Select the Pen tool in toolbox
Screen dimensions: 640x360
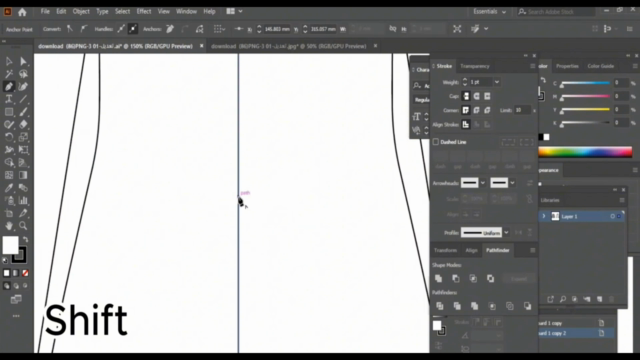pyautogui.click(x=9, y=87)
